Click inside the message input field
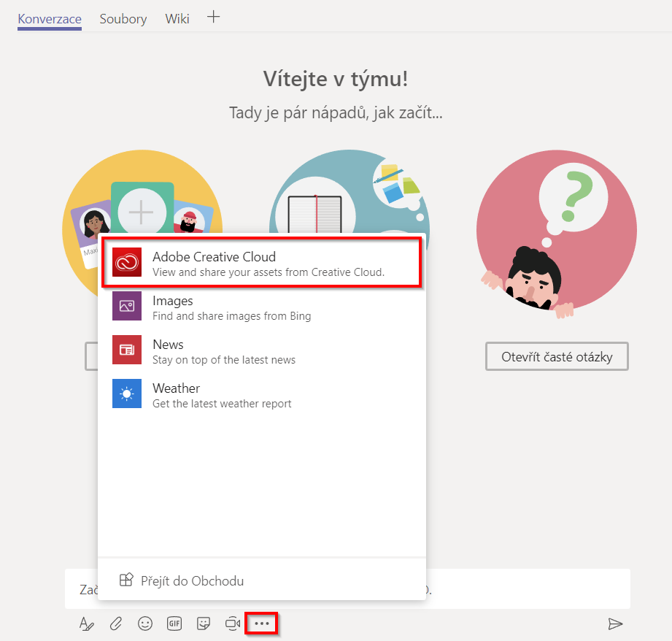Image resolution: width=672 pixels, height=641 pixels. [511, 588]
